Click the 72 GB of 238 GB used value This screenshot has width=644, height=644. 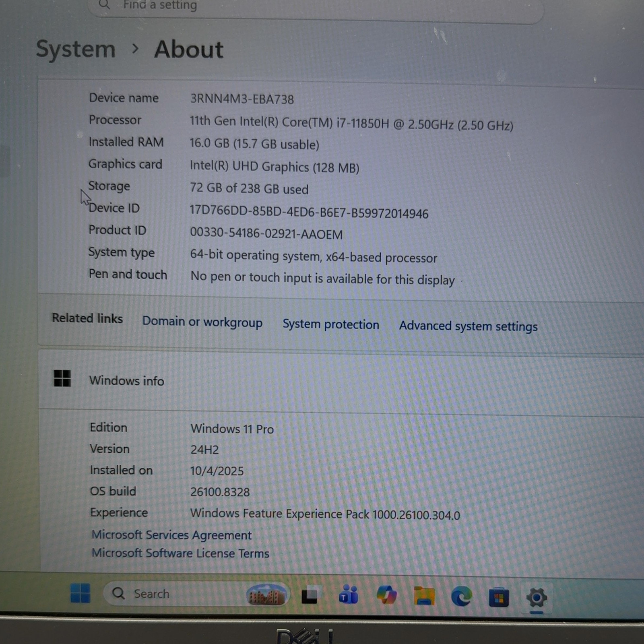pyautogui.click(x=249, y=188)
